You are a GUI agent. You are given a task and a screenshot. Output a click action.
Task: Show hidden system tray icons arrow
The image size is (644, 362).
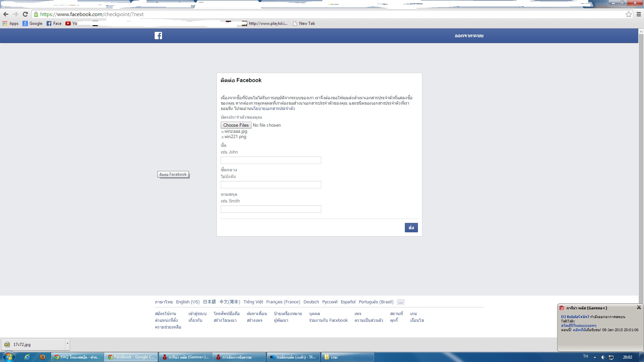click(x=595, y=357)
